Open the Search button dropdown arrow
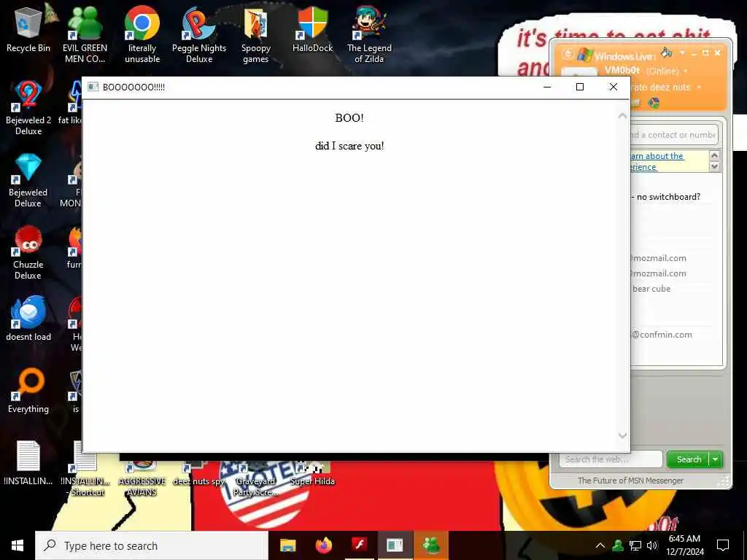Image resolution: width=747 pixels, height=560 pixels. [716, 459]
